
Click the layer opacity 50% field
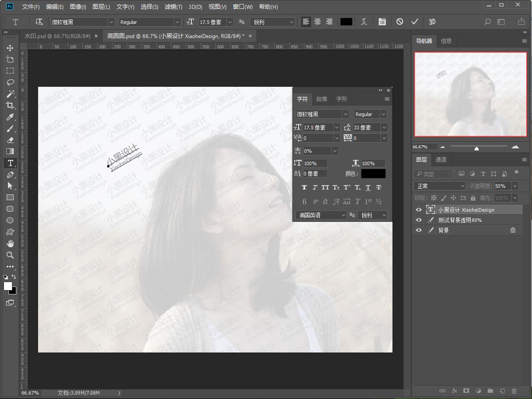pyautogui.click(x=502, y=186)
